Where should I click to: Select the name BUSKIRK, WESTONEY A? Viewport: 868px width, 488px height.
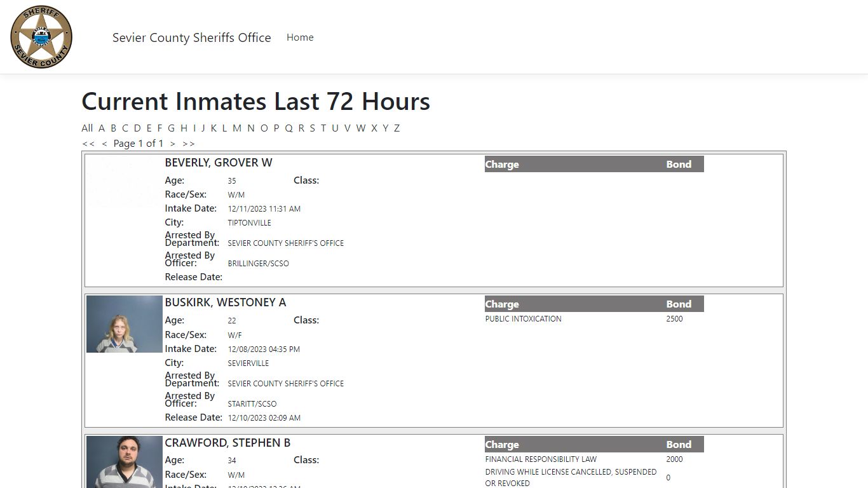point(226,302)
